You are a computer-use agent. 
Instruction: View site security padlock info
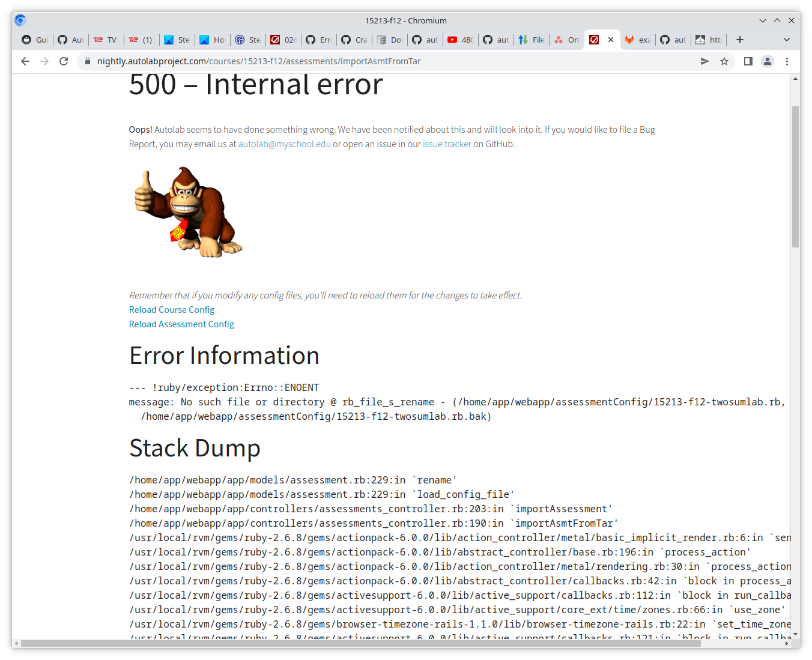pos(88,61)
